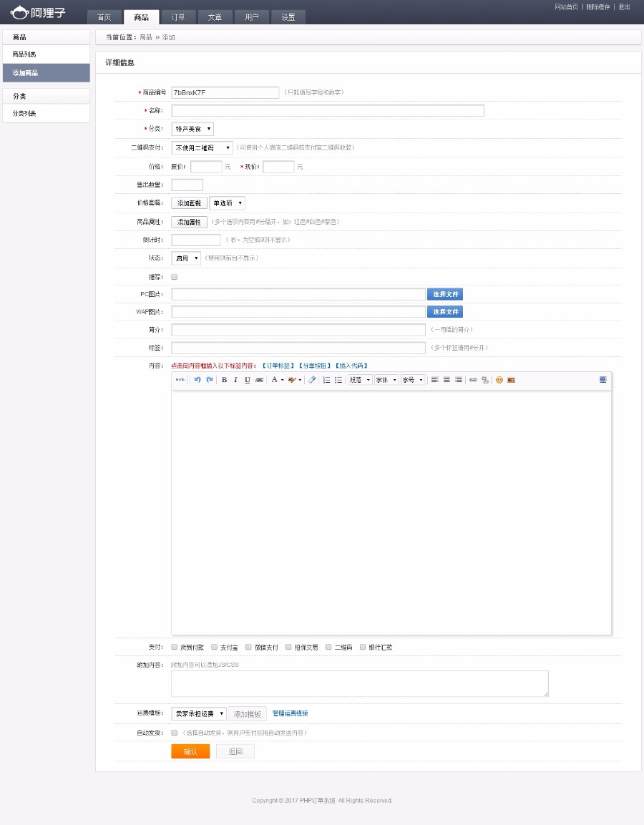Image resolution: width=644 pixels, height=825 pixels.
Task: Click the 返回 button
Action: point(235,751)
